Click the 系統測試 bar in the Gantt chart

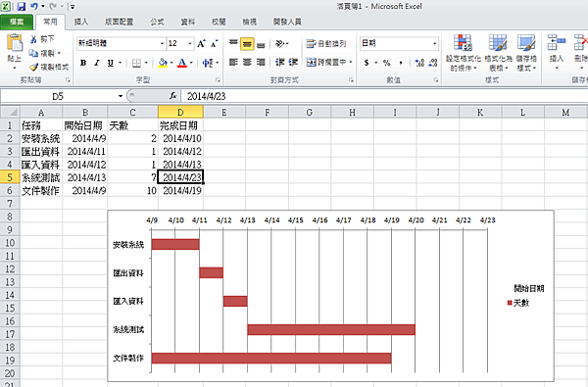point(331,329)
